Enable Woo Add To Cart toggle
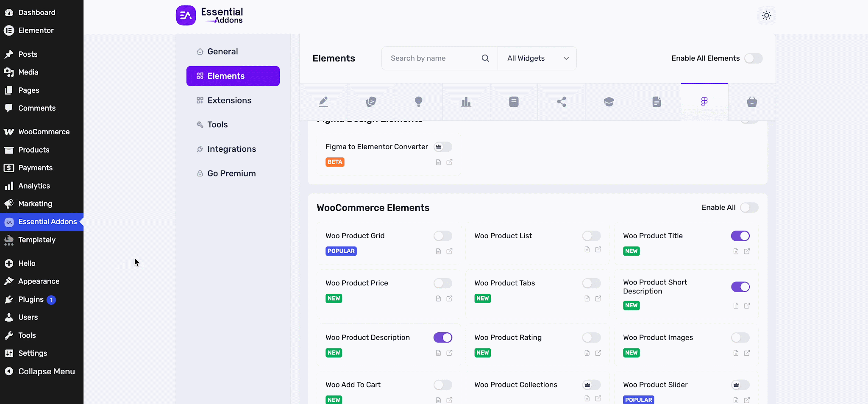The height and width of the screenshot is (404, 868). pyautogui.click(x=443, y=385)
